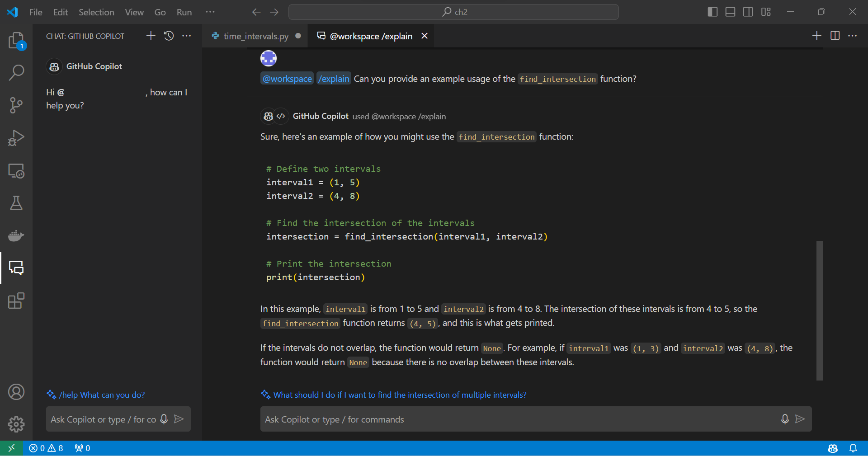868x456 pixels.
Task: Open the Extensions view
Action: point(16,301)
